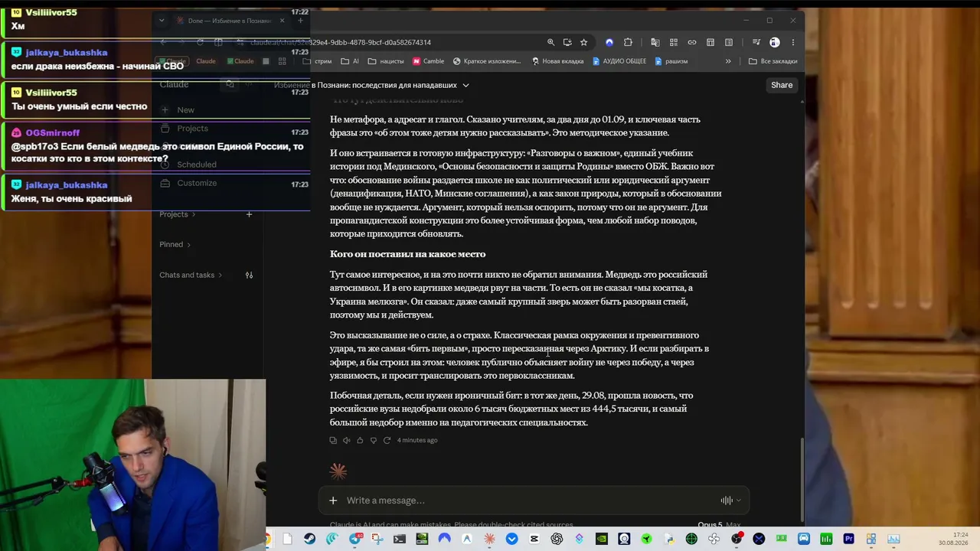Open the chat title dropdown menu
Viewport: 980px width, 551px height.
pos(465,85)
